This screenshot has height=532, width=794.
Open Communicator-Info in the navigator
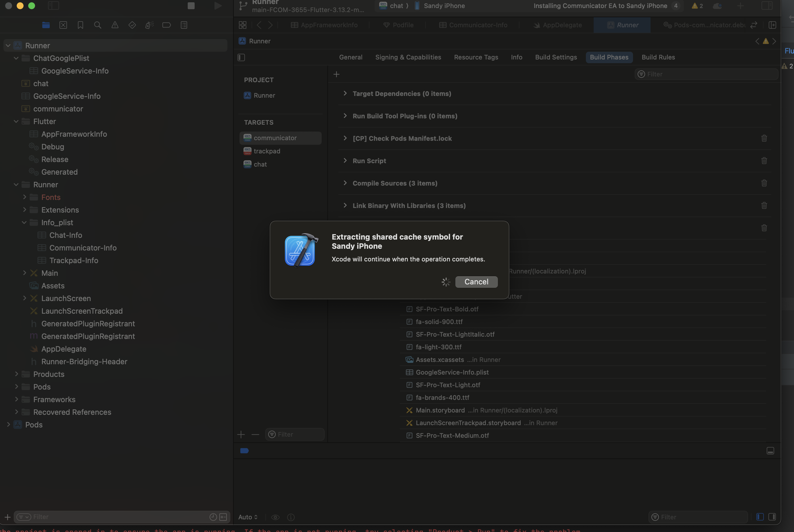tap(83, 248)
